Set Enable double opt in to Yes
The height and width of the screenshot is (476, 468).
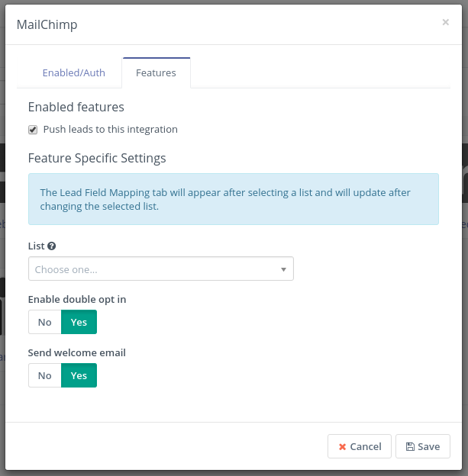coord(79,322)
